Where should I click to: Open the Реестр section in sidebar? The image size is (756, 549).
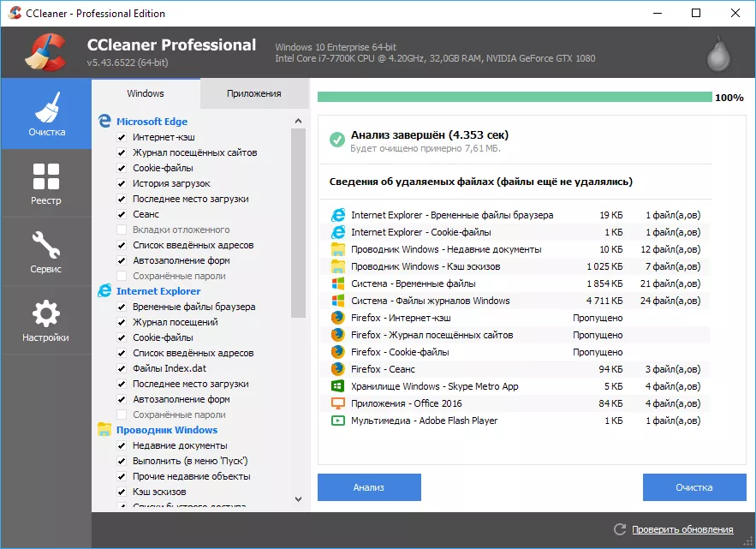pyautogui.click(x=46, y=183)
